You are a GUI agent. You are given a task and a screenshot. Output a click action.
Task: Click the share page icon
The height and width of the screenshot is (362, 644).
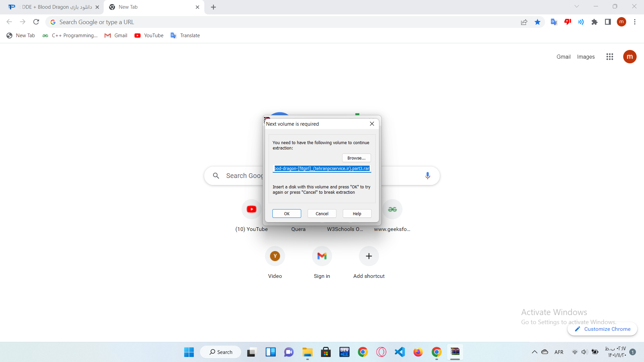524,22
